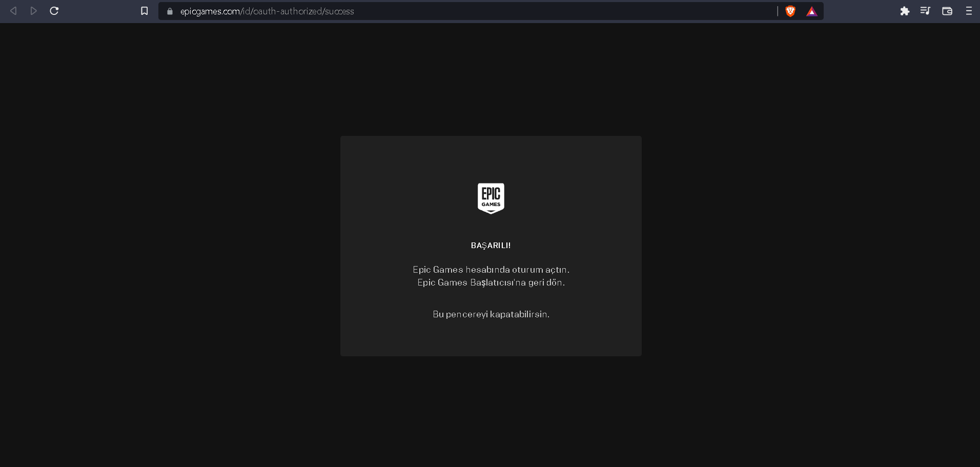Click the Epic Games logo
The image size is (980, 467).
tap(491, 198)
